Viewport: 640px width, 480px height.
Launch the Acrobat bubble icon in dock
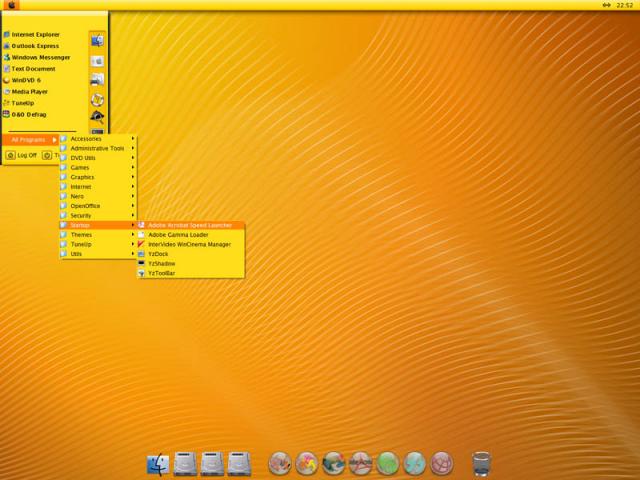(360, 463)
